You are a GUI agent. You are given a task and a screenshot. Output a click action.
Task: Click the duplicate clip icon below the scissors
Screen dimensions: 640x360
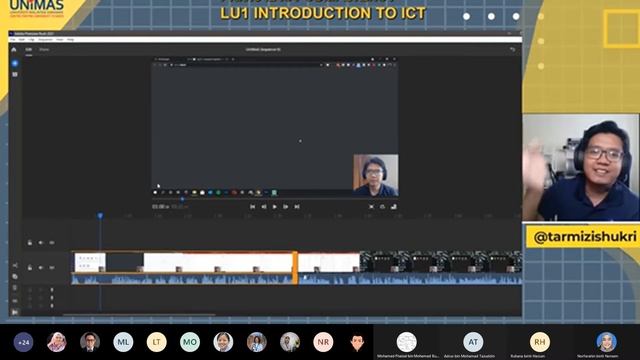point(15,277)
